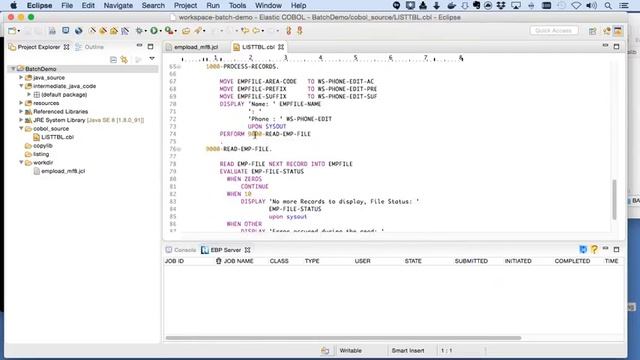Expand the java_source folder
Screen dimensions: 640x360
point(21,77)
